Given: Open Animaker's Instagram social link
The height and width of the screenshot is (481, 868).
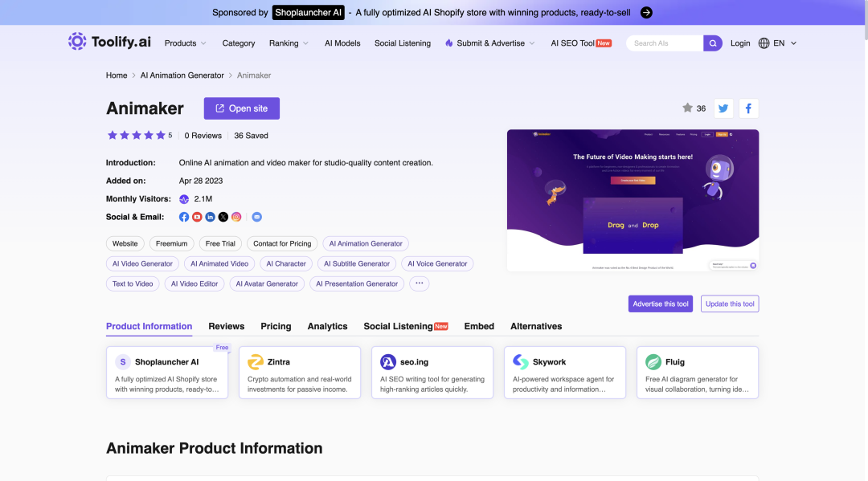Looking at the screenshot, I should (x=236, y=217).
